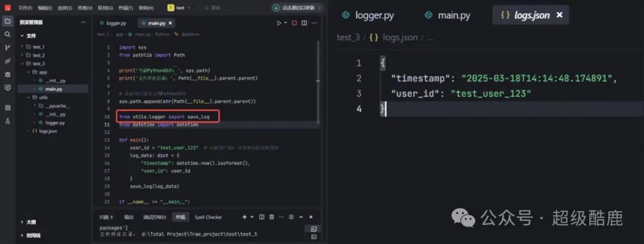This screenshot has width=644, height=244.
Task: Open the Search icon in activity bar
Action: coord(8,34)
